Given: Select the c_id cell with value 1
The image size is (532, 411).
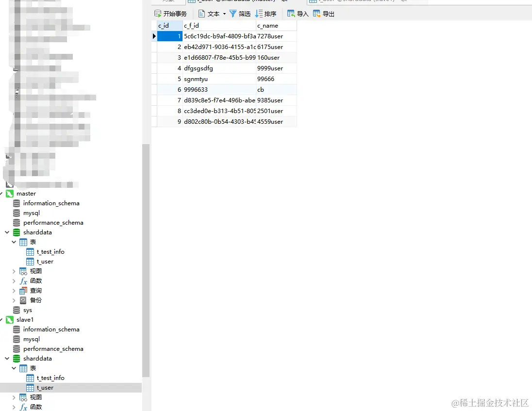Looking at the screenshot, I should tap(170, 36).
